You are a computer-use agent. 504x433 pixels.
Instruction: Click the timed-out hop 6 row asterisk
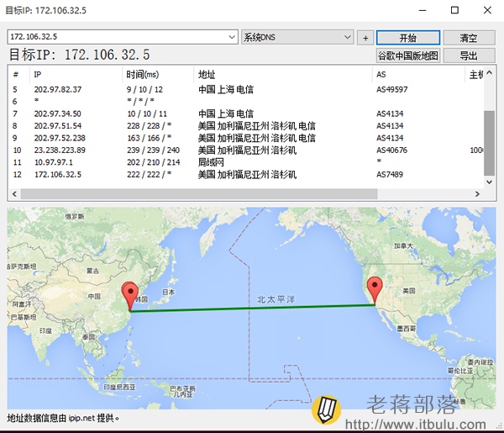point(37,101)
